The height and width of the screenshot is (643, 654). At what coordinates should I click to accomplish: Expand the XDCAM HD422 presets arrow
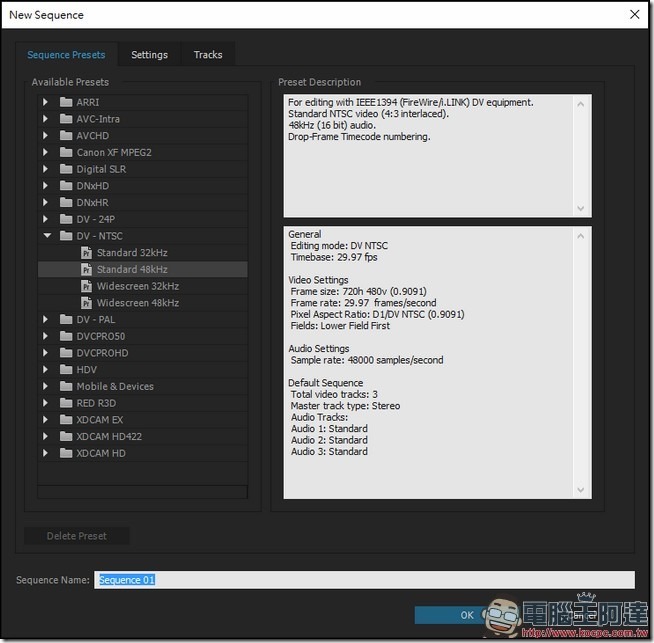click(x=45, y=436)
